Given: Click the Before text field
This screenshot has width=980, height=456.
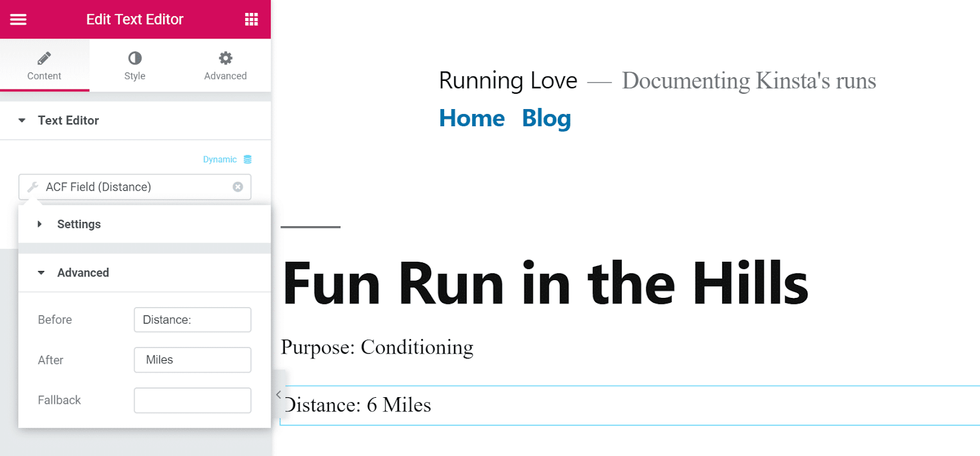Looking at the screenshot, I should point(192,320).
